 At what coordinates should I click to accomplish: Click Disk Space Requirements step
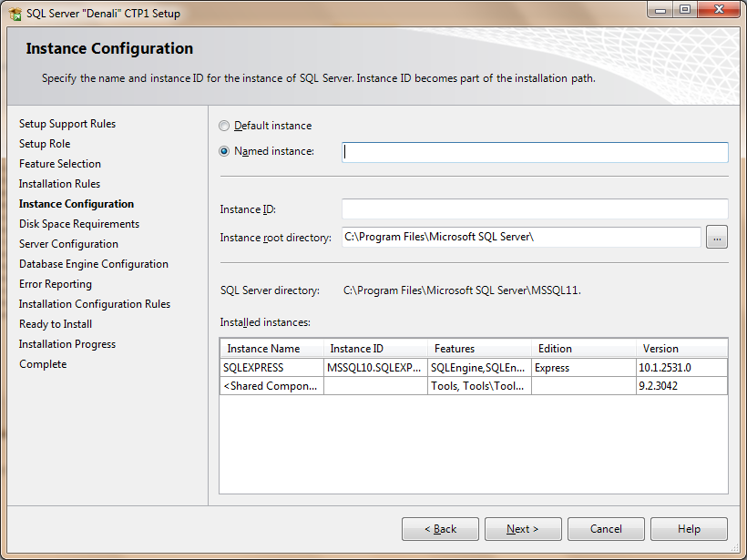pos(79,224)
